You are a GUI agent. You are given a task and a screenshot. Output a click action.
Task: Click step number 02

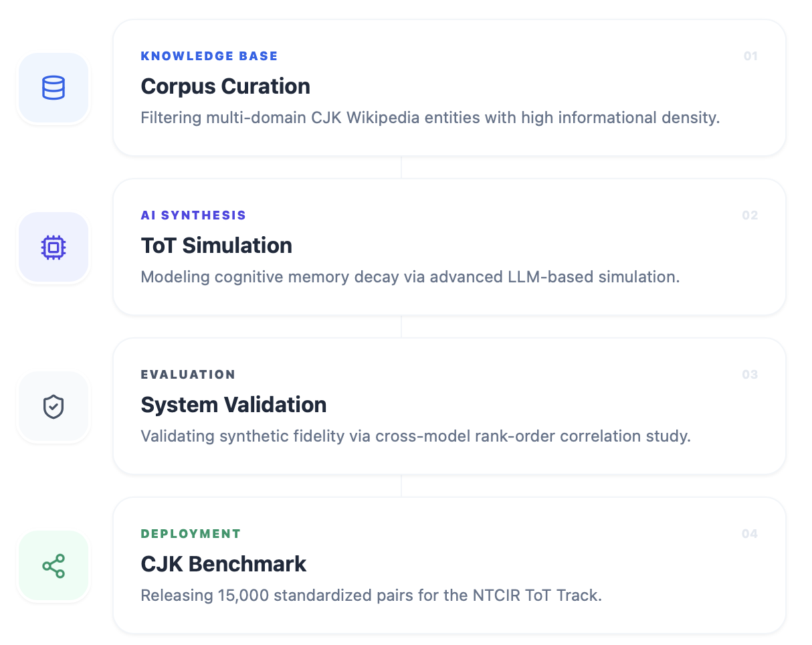[750, 215]
